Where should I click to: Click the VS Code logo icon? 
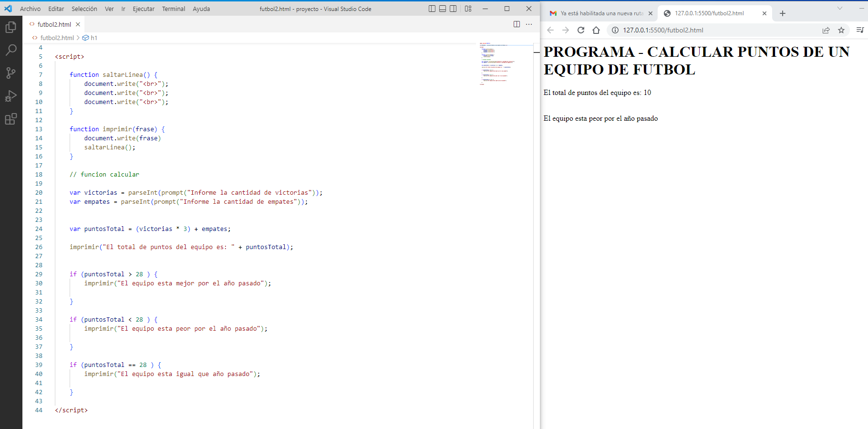click(x=8, y=9)
